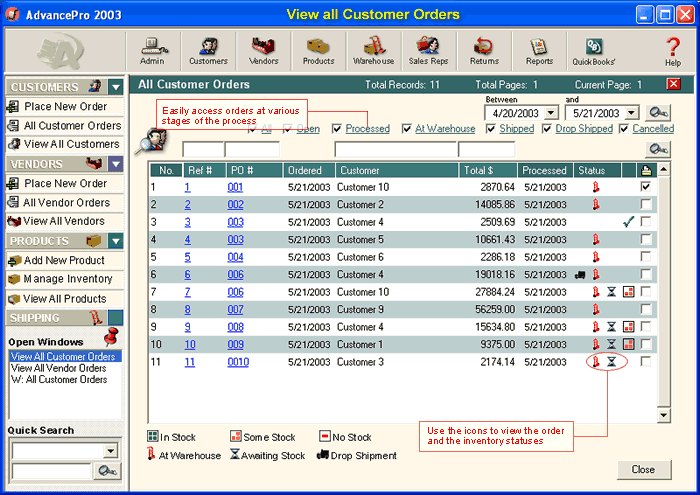Image resolution: width=700 pixels, height=495 pixels.
Task: Open the Customers toolbar icon
Action: click(208, 51)
